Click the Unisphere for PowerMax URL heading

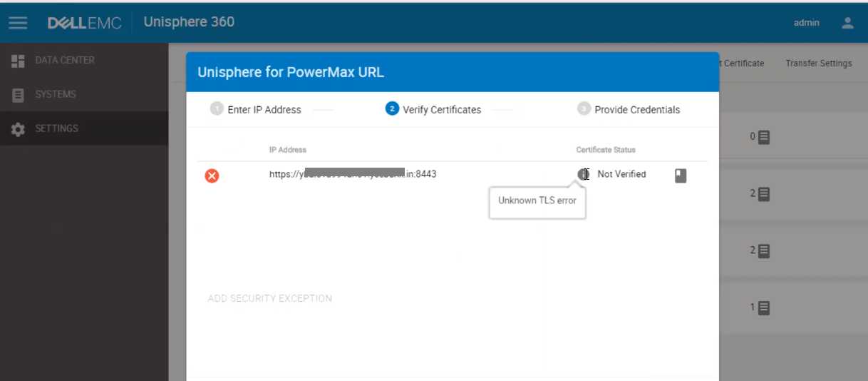point(291,72)
